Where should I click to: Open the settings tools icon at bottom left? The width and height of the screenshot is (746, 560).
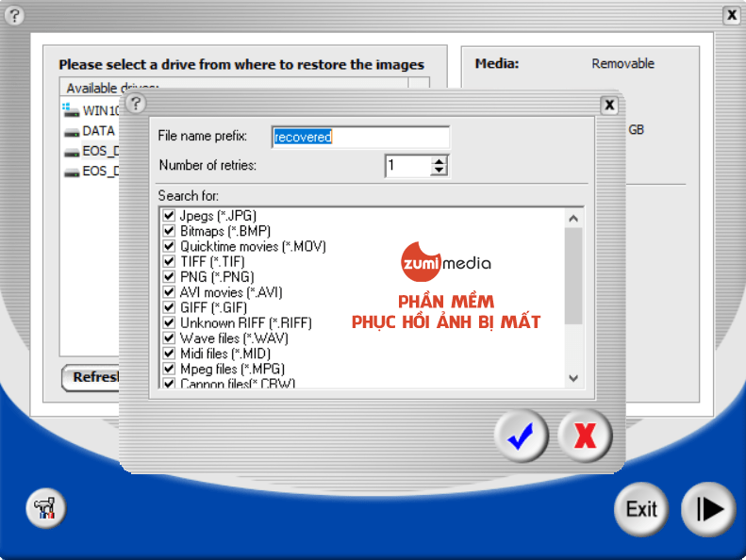pos(45,509)
